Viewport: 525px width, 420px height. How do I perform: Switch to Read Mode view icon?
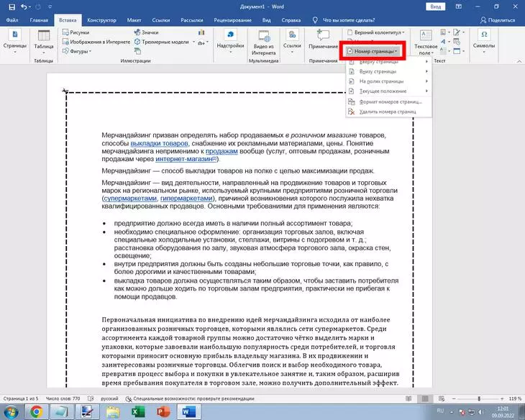click(408, 398)
